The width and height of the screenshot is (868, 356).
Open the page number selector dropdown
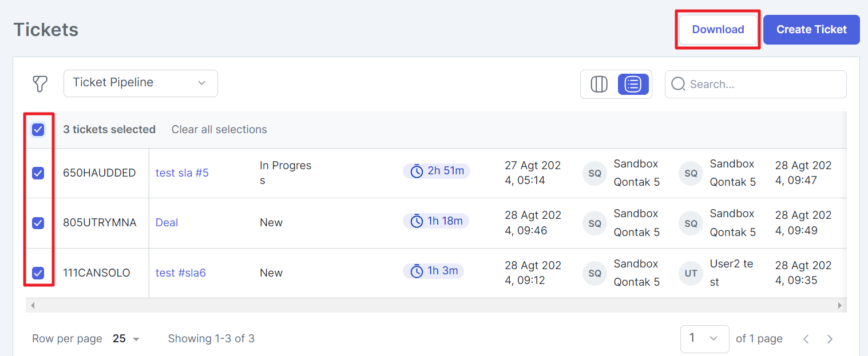click(704, 339)
